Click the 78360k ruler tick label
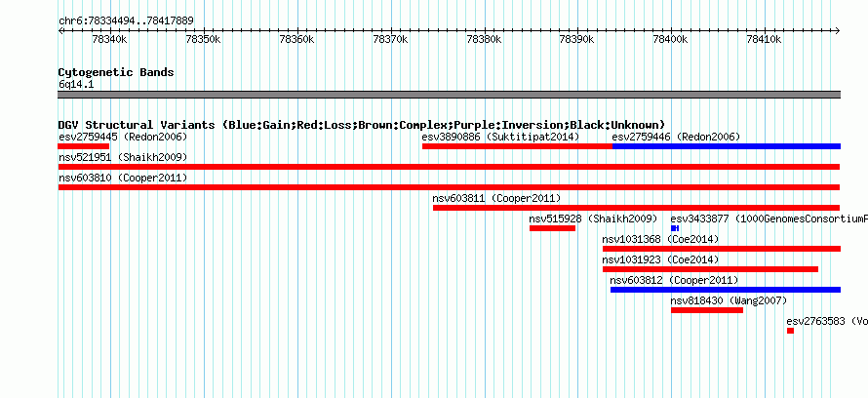 tap(296, 39)
